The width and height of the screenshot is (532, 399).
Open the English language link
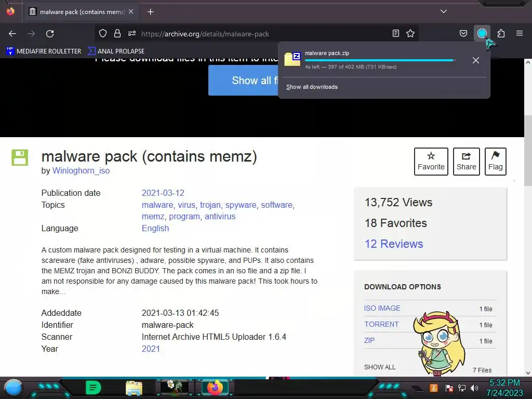coord(155,229)
